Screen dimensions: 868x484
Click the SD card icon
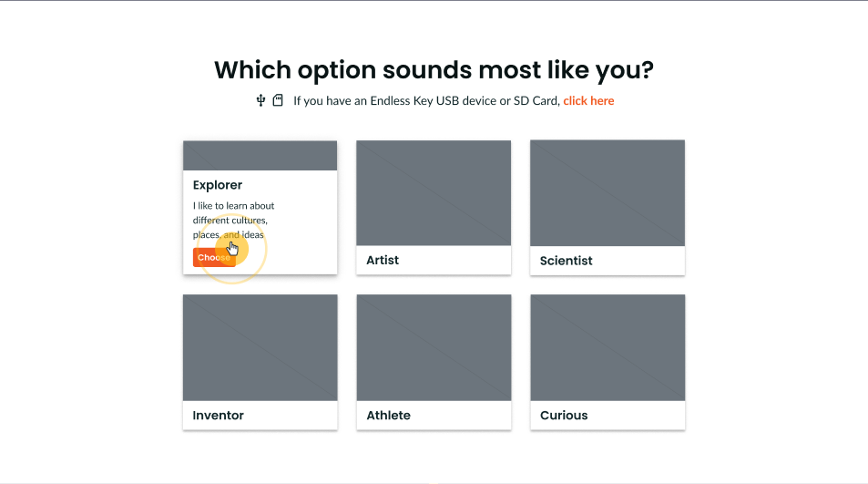[278, 100]
